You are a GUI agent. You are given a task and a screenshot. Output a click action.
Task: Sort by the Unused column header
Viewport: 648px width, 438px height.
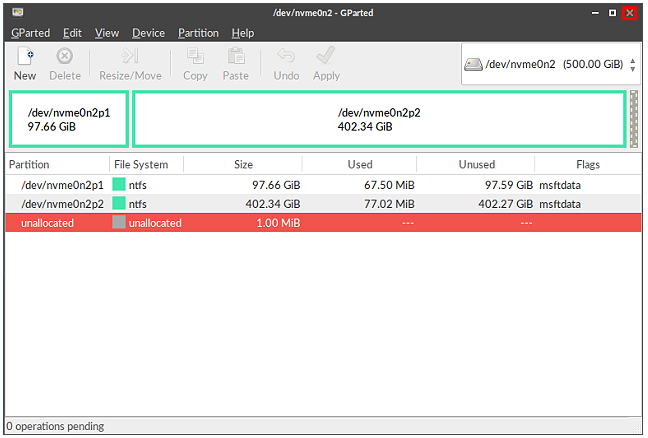tap(476, 164)
